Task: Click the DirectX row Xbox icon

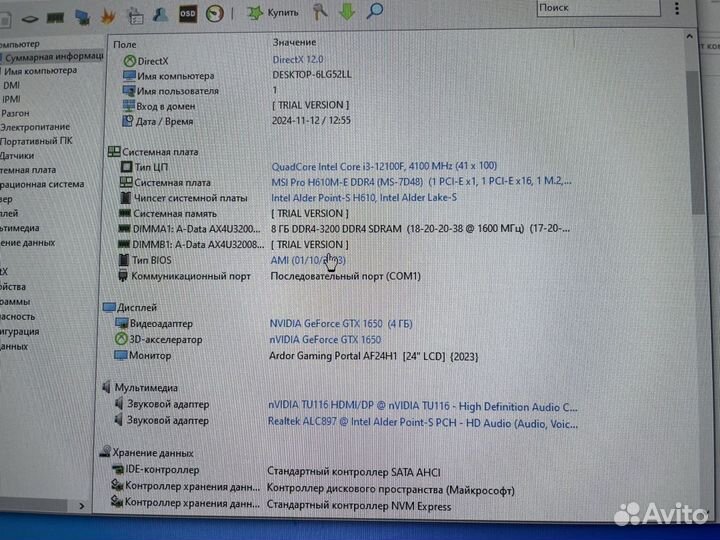Action: coord(130,61)
